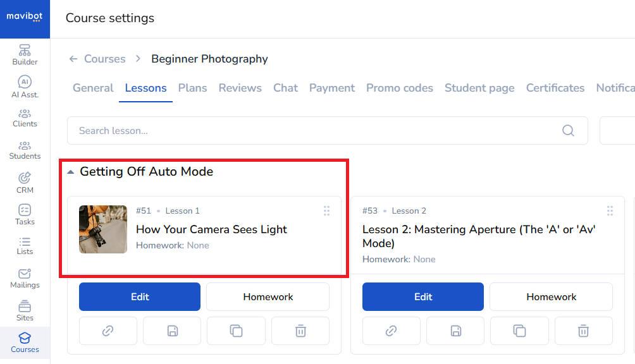Click the Lesson 1 camera thumbnail

click(x=103, y=229)
